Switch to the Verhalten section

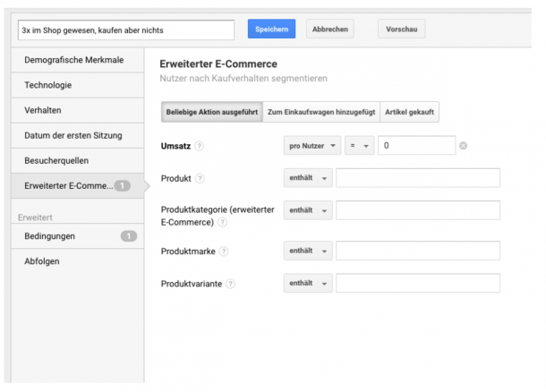point(77,110)
